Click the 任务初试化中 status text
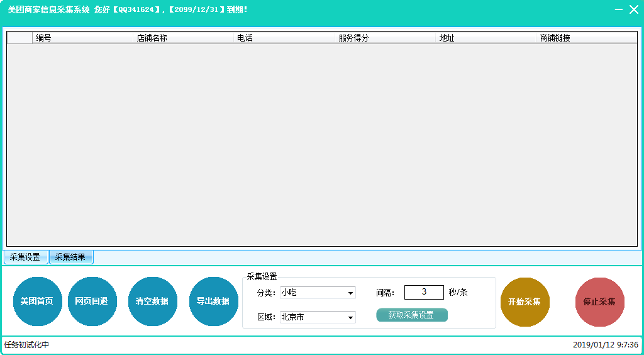This screenshot has width=644, height=355. (x=26, y=345)
